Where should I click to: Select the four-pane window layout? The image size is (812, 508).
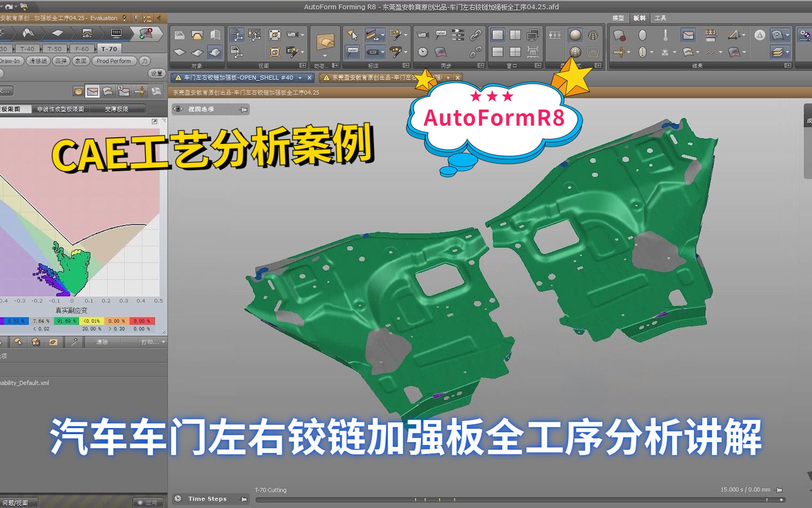tap(515, 52)
